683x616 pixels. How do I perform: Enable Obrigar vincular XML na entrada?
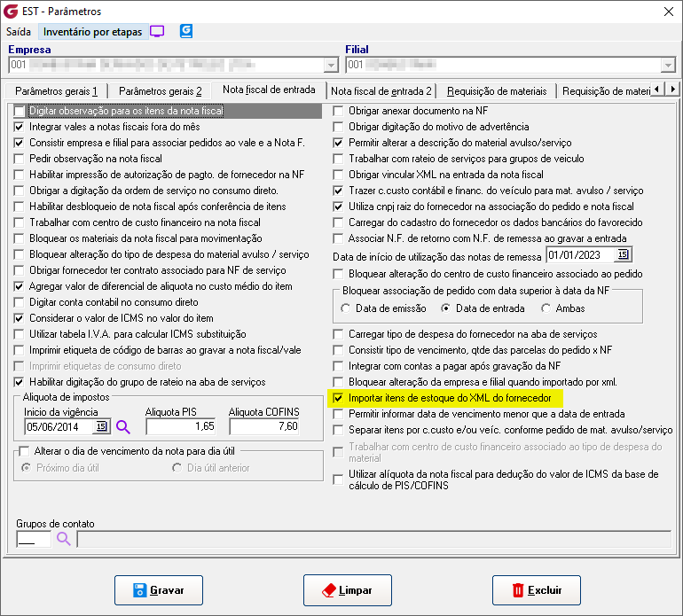coord(338,175)
